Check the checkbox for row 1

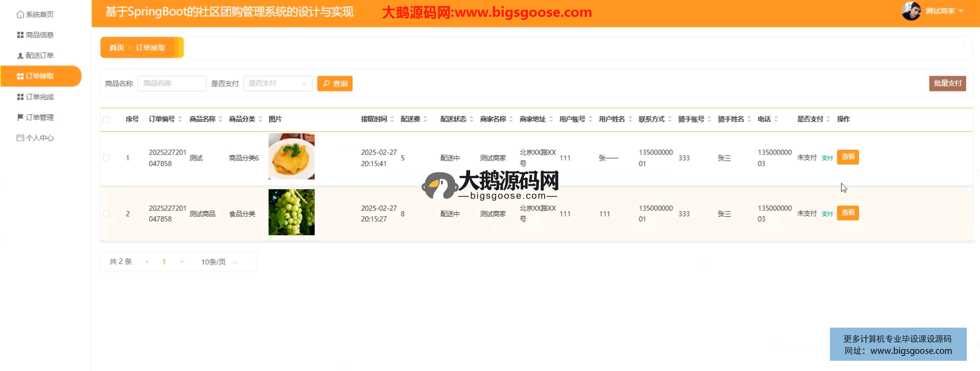pos(106,158)
